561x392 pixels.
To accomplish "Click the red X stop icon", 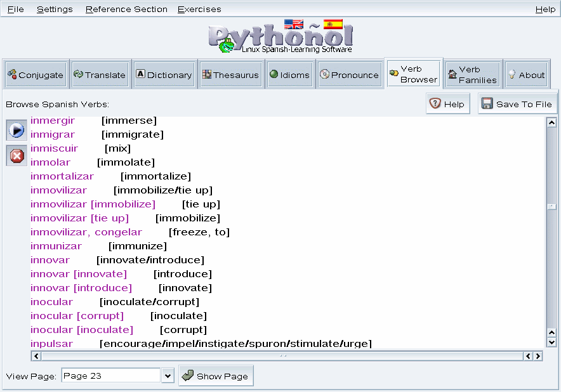I will coord(16,155).
